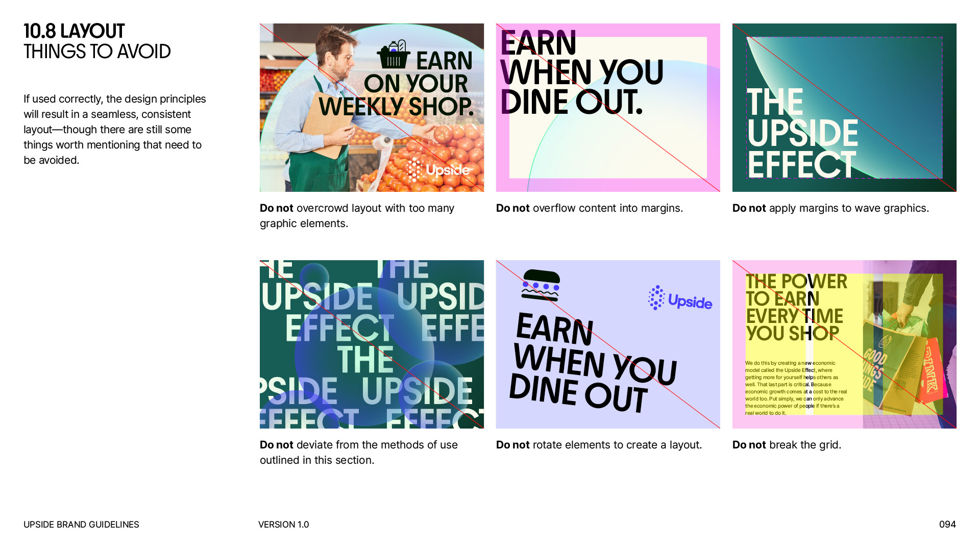Image resolution: width=980 pixels, height=551 pixels.
Task: Select the pink margin overflow example
Action: 608,108
